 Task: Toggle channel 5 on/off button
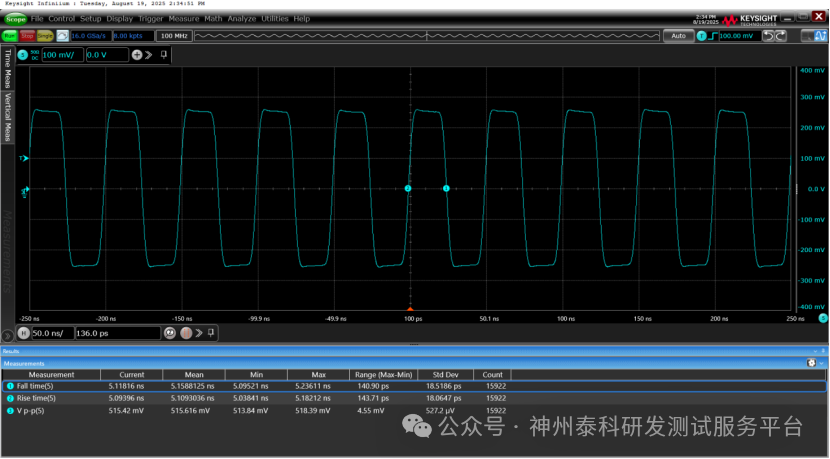(22, 55)
